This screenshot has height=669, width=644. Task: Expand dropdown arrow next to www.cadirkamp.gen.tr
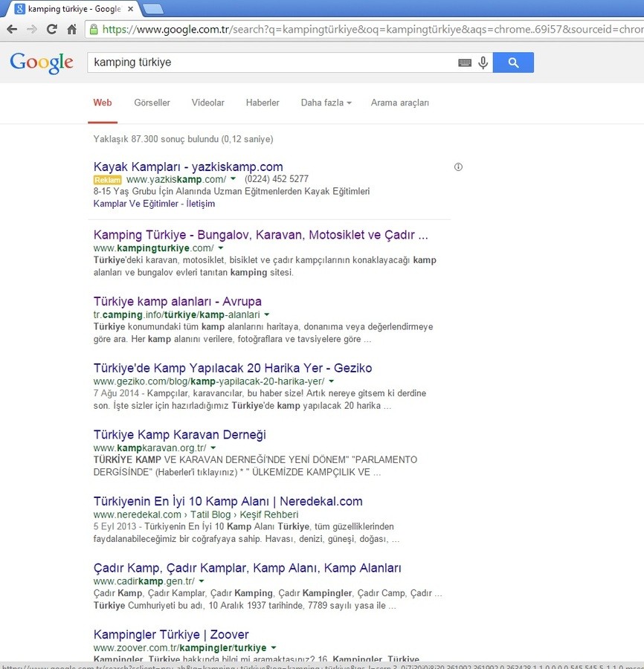(202, 581)
